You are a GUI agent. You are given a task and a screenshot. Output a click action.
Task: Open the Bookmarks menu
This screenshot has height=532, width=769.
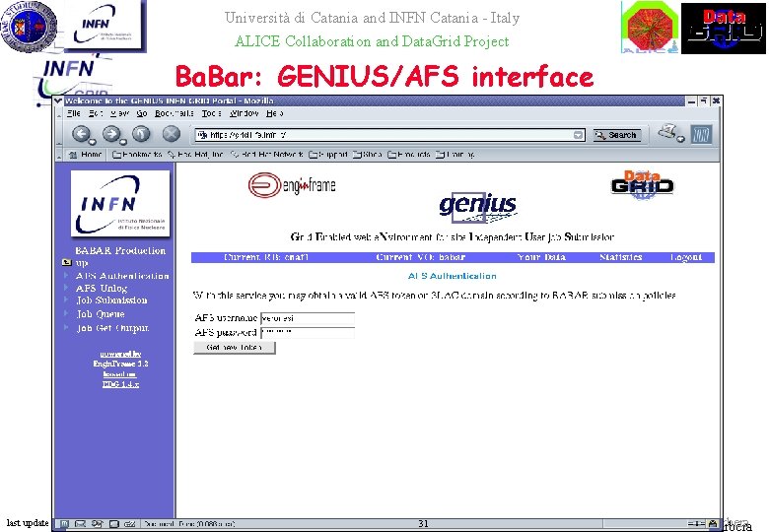(x=175, y=113)
